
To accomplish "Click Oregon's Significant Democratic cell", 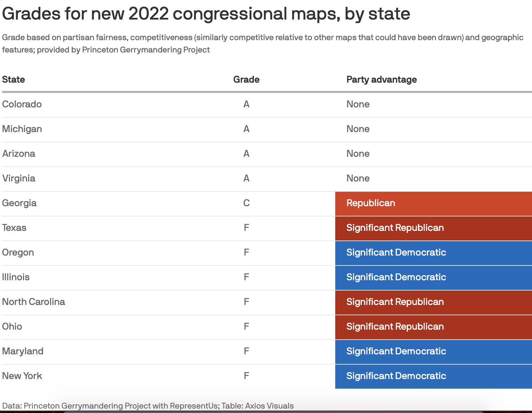I will (x=433, y=253).
